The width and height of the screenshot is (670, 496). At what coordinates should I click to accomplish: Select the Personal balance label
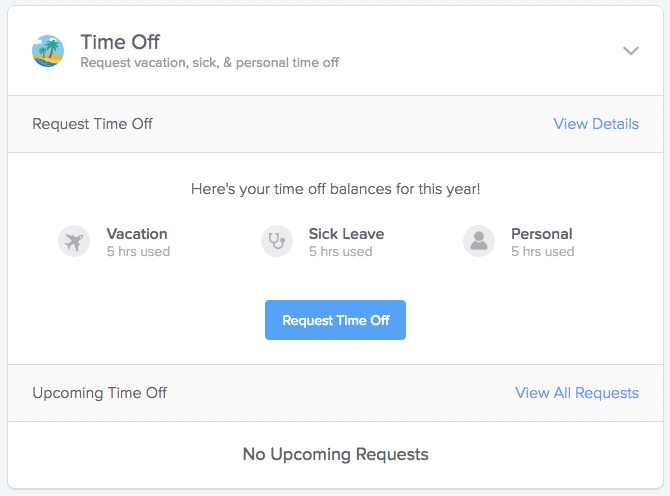[x=542, y=234]
